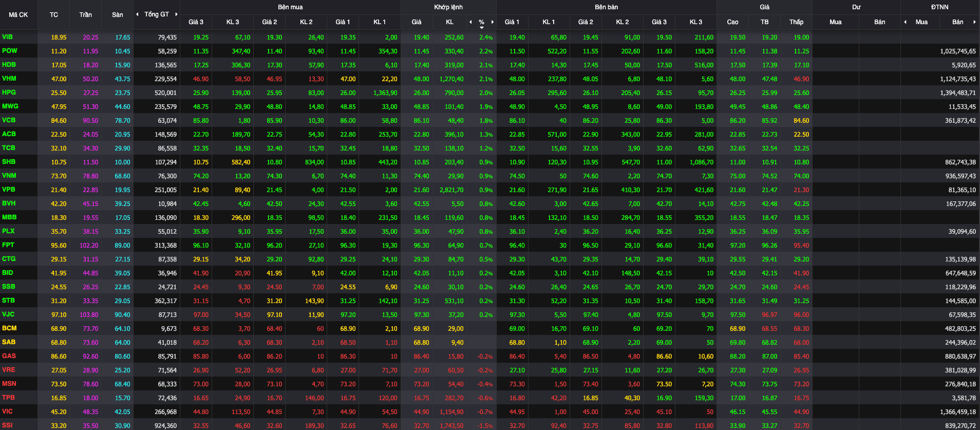Sort by the Sàn column header
The height and width of the screenshot is (430, 980).
click(118, 15)
